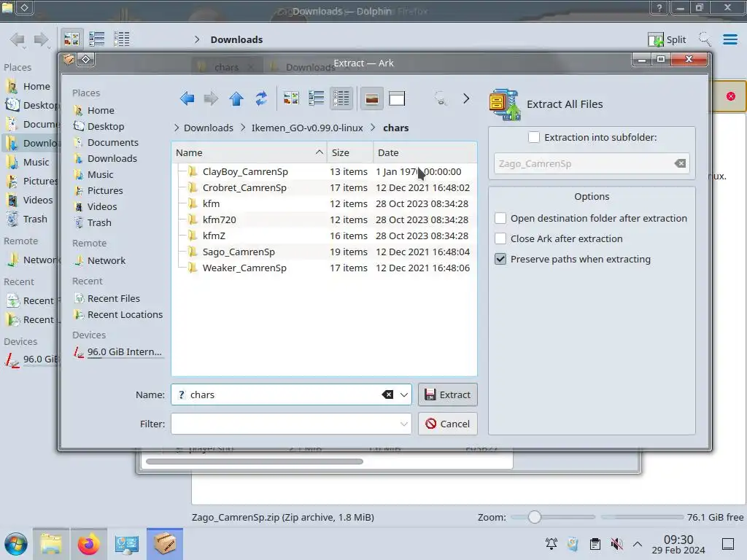Select the ClayBoy_CamrenSp folder

point(245,171)
